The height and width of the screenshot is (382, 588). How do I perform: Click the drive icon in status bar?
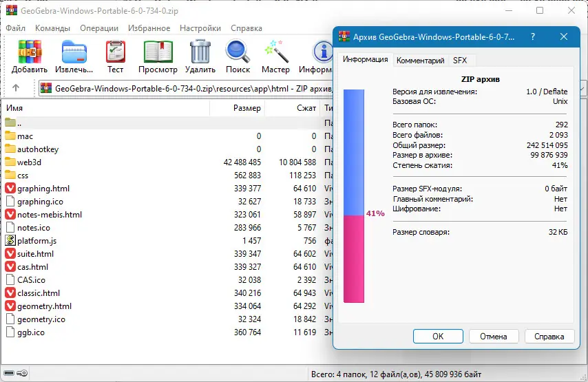point(9,373)
